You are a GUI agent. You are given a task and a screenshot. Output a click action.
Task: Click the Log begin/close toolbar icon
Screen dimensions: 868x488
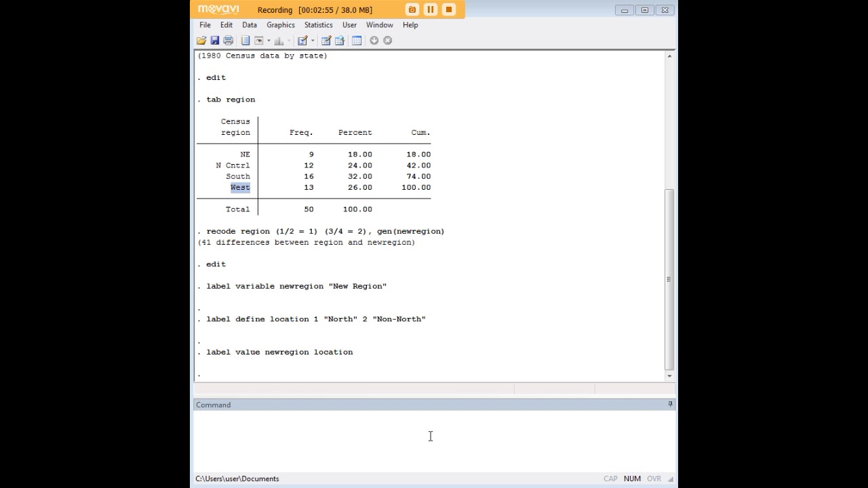[x=245, y=41]
